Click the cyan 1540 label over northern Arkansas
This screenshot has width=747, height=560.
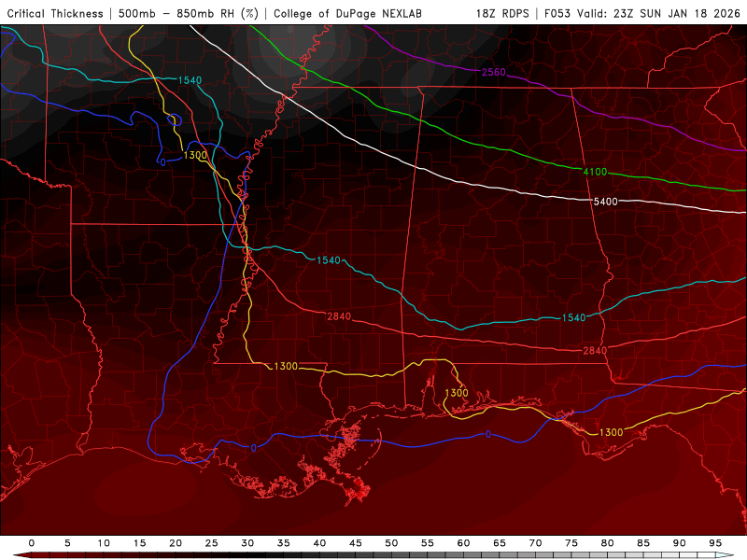point(190,80)
